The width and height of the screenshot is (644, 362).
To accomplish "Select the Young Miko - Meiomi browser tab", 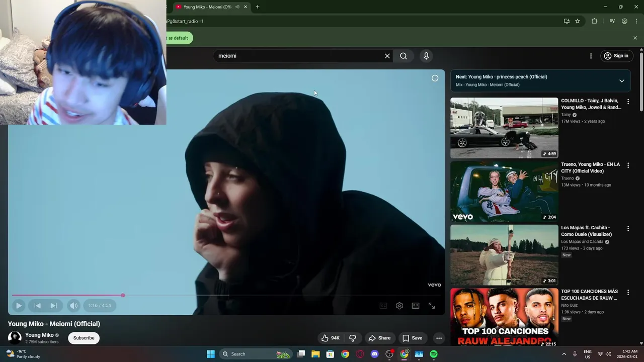I will click(207, 7).
